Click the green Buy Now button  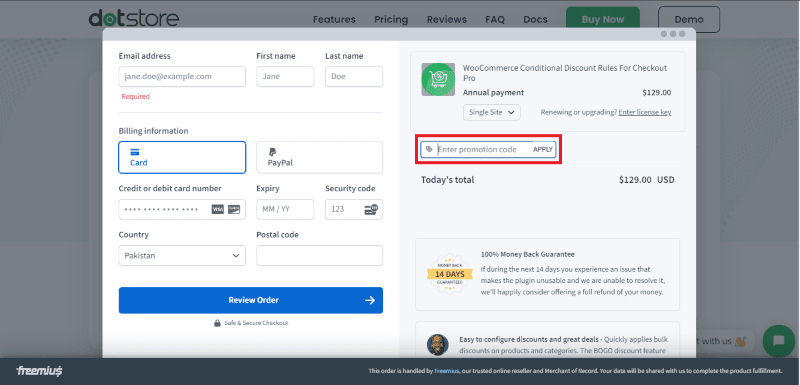click(x=603, y=19)
